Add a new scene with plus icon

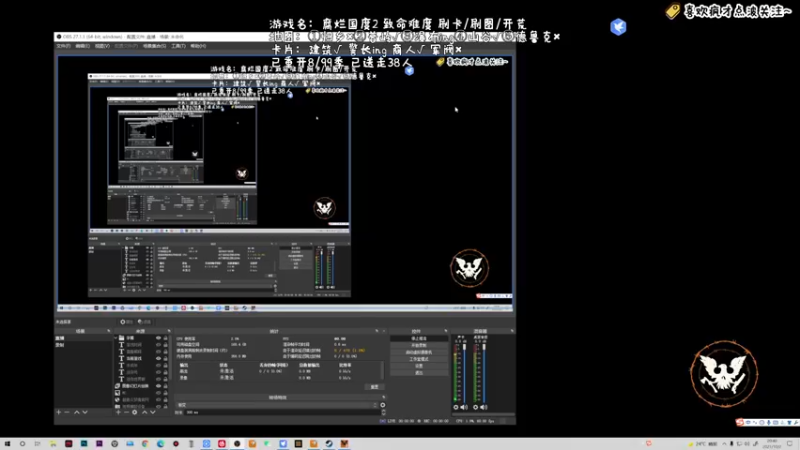tap(59, 412)
